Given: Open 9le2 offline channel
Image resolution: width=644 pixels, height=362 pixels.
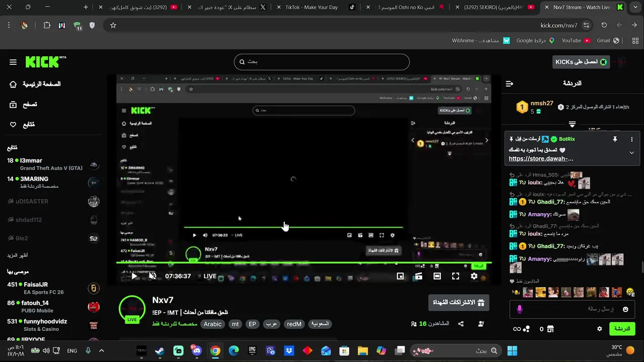Looking at the screenshot, I should (x=53, y=238).
